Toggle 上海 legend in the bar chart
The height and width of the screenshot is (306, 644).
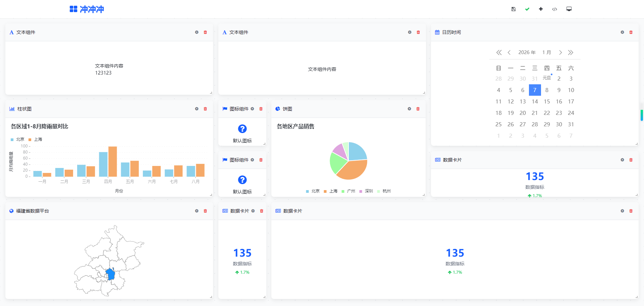coord(36,139)
